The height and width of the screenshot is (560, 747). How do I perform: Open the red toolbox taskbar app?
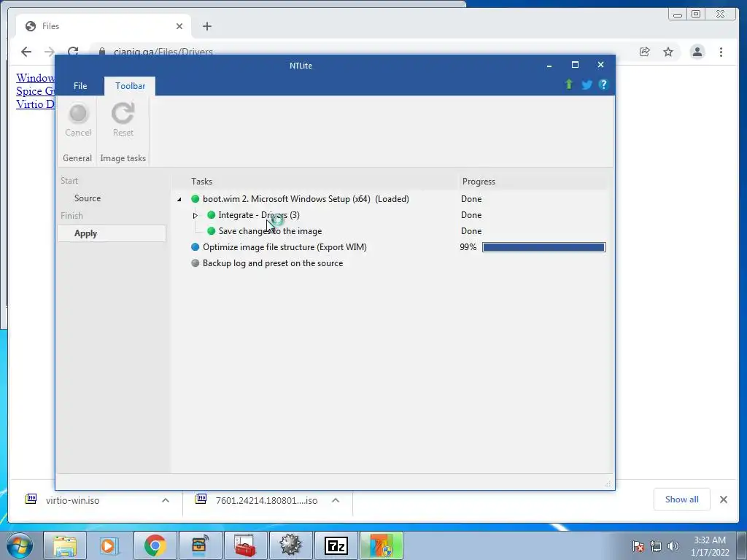click(245, 545)
